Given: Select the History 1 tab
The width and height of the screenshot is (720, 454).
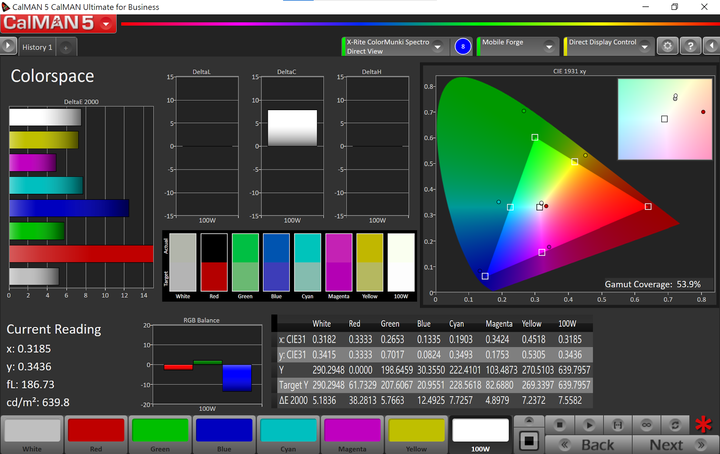Looking at the screenshot, I should click(x=37, y=47).
